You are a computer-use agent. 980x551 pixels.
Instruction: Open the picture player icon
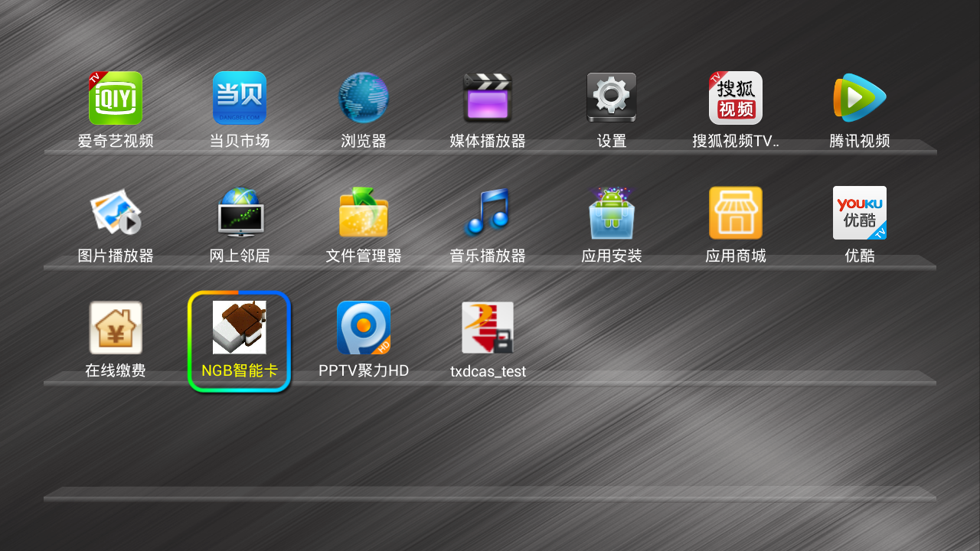116,213
